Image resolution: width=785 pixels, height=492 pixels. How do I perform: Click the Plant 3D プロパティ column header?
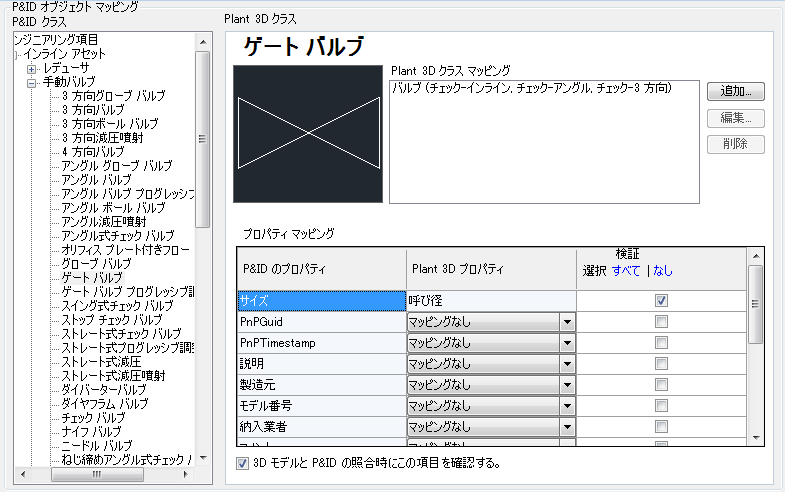click(491, 269)
